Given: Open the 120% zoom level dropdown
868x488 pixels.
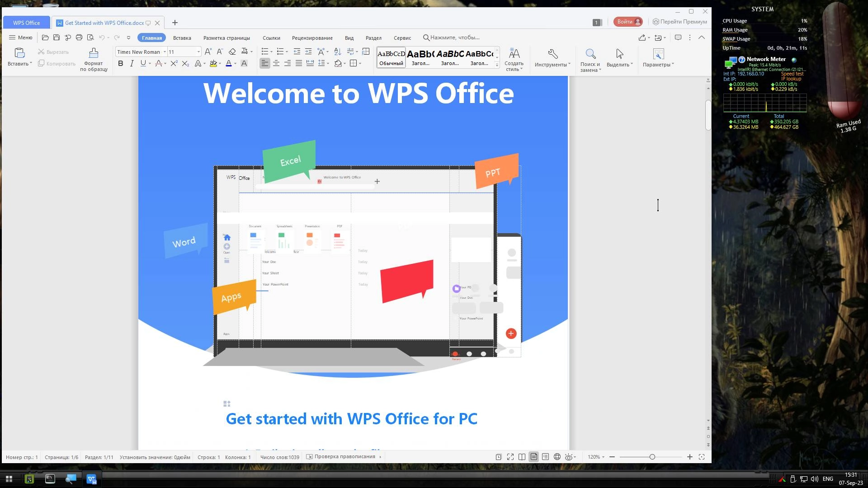Looking at the screenshot, I should (596, 457).
